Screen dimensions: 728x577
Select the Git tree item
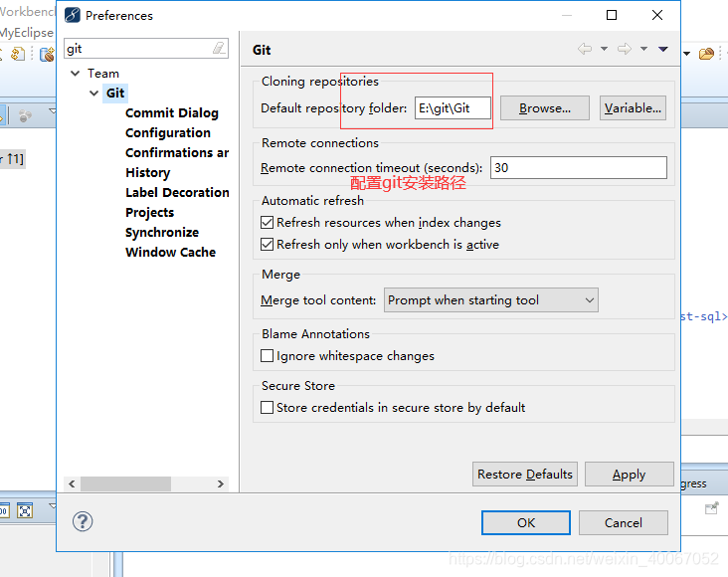115,93
